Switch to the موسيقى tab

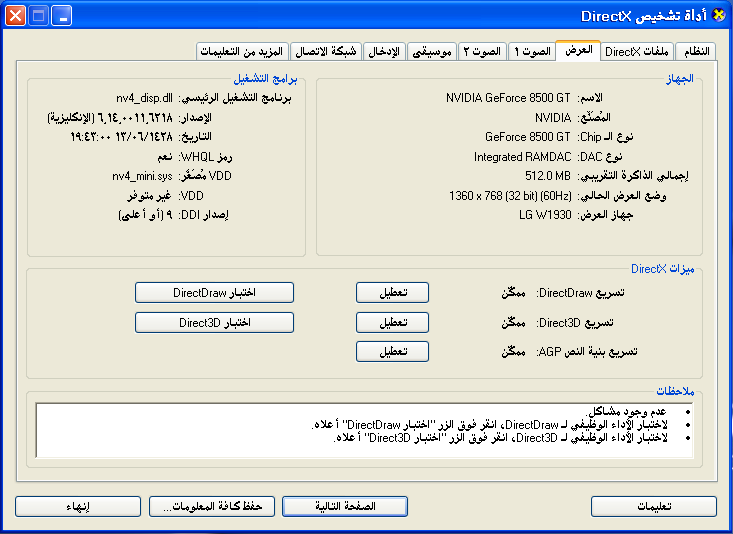click(x=431, y=51)
